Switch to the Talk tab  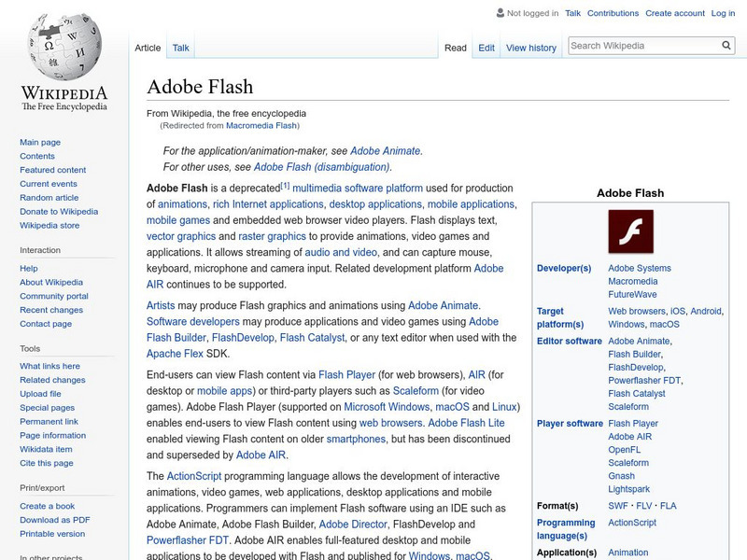(179, 47)
